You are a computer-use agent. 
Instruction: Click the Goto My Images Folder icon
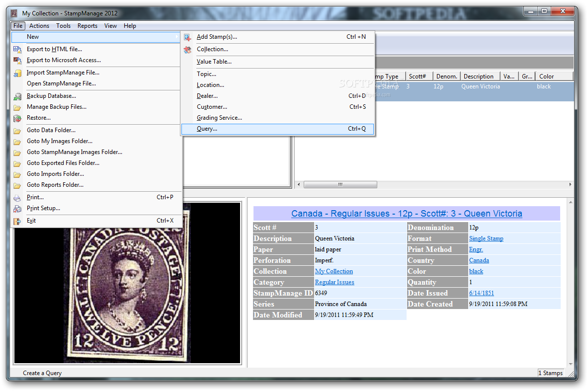17,141
